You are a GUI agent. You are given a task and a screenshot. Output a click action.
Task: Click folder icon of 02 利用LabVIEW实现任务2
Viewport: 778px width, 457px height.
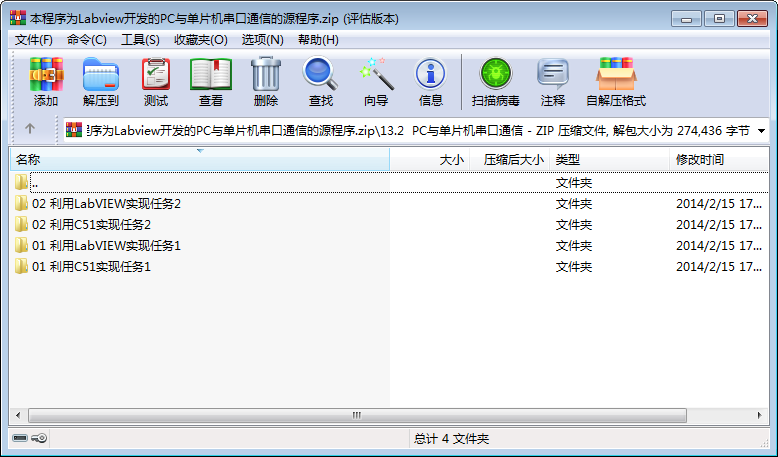21,203
